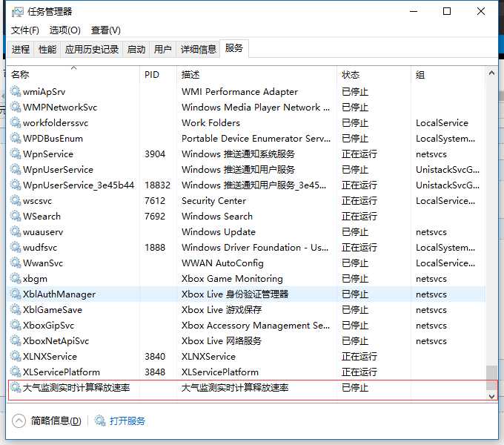Sort services by 描述 column header
The width and height of the screenshot is (504, 445).
257,75
